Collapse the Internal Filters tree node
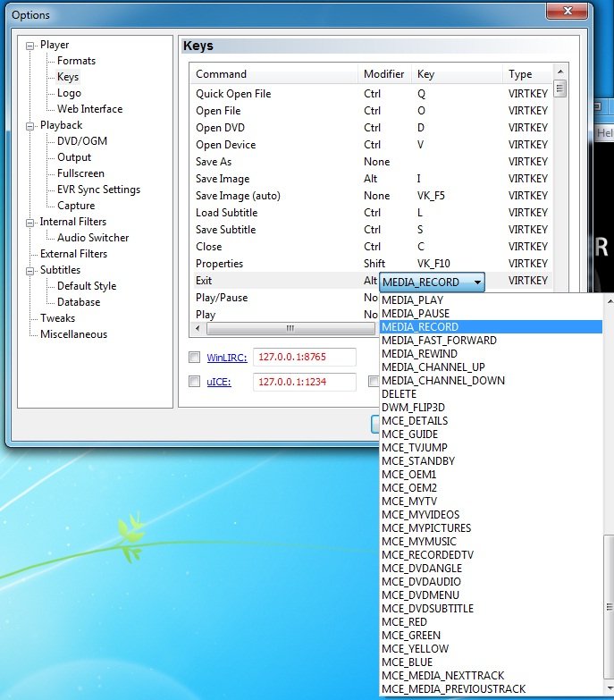 point(29,223)
